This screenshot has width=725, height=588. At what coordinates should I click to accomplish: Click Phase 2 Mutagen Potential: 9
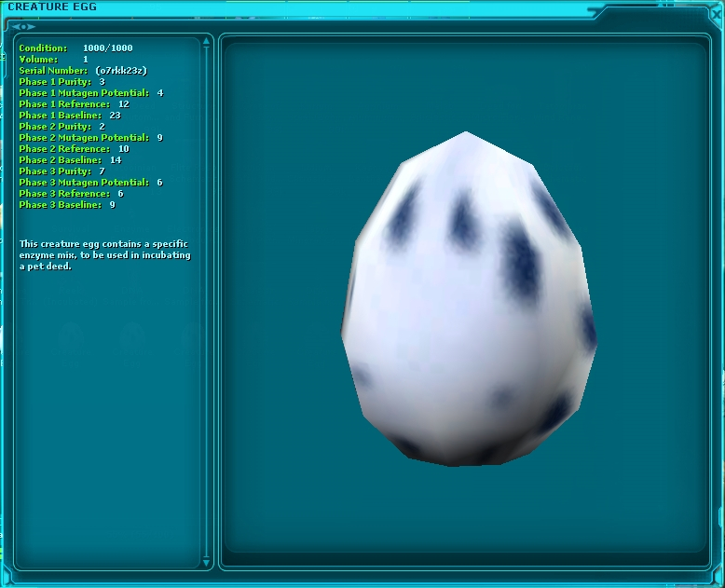click(91, 138)
